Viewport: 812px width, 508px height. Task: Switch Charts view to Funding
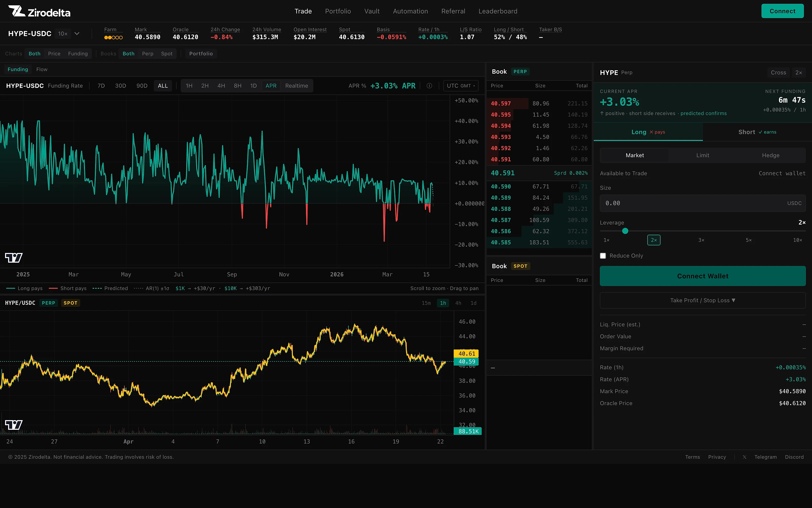[x=78, y=54]
